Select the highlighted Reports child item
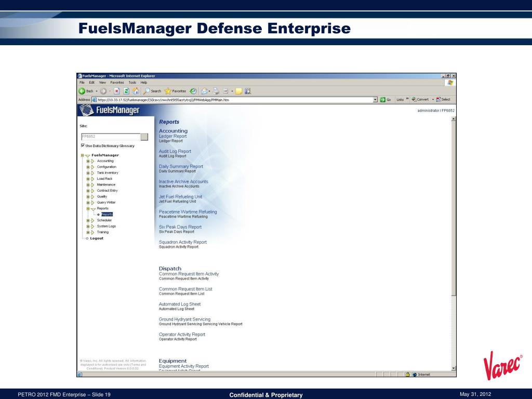532x399 pixels. click(107, 215)
